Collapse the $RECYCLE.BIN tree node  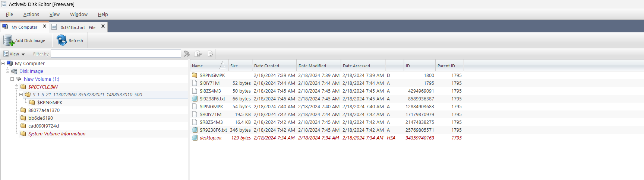click(16, 87)
